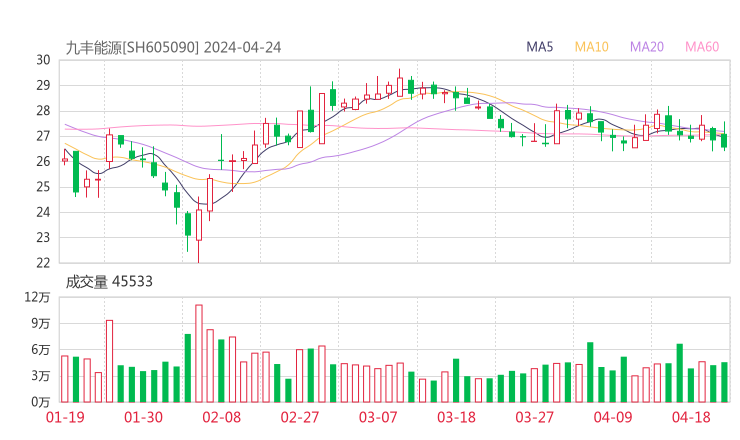Click the price axis value 23
The width and height of the screenshot is (740, 440).
(43, 237)
